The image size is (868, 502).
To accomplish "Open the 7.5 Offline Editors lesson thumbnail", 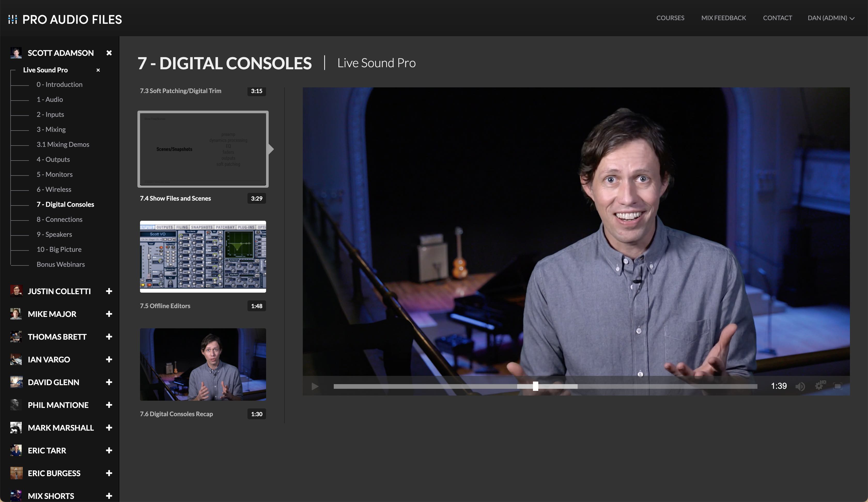I will point(203,256).
